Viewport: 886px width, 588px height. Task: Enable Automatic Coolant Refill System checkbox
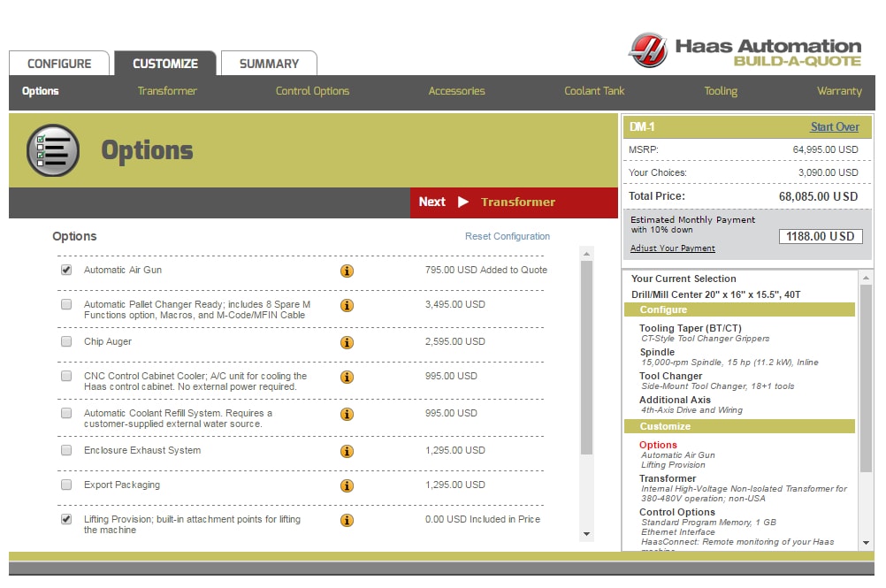click(x=66, y=414)
